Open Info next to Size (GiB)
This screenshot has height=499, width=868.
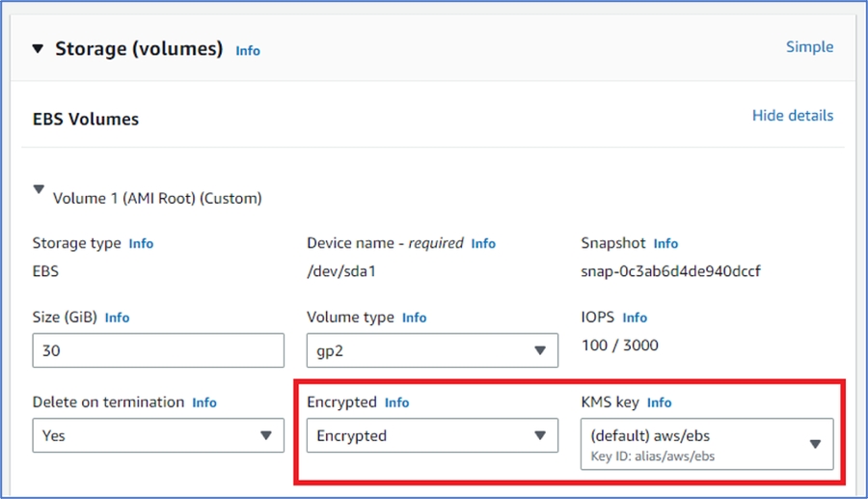(x=117, y=317)
